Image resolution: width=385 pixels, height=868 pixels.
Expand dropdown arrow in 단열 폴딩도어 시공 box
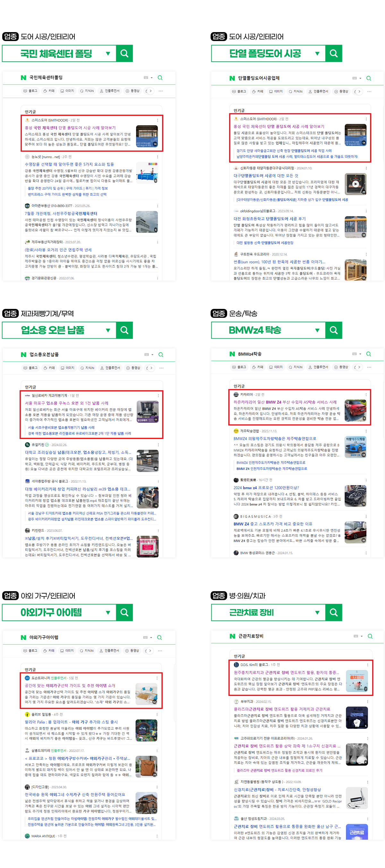click(x=317, y=54)
